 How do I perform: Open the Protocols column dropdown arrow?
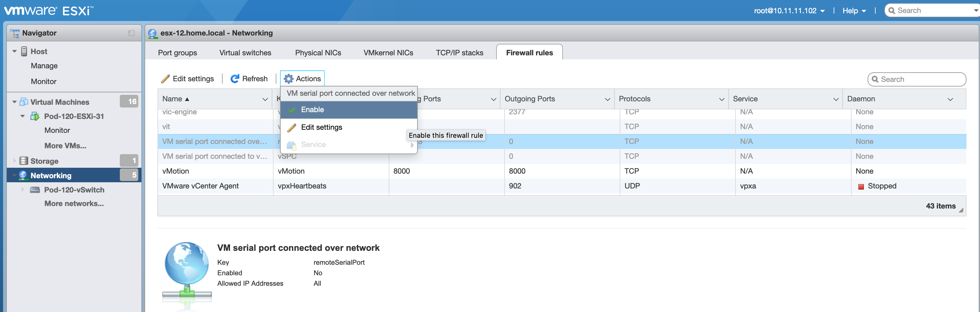(721, 99)
